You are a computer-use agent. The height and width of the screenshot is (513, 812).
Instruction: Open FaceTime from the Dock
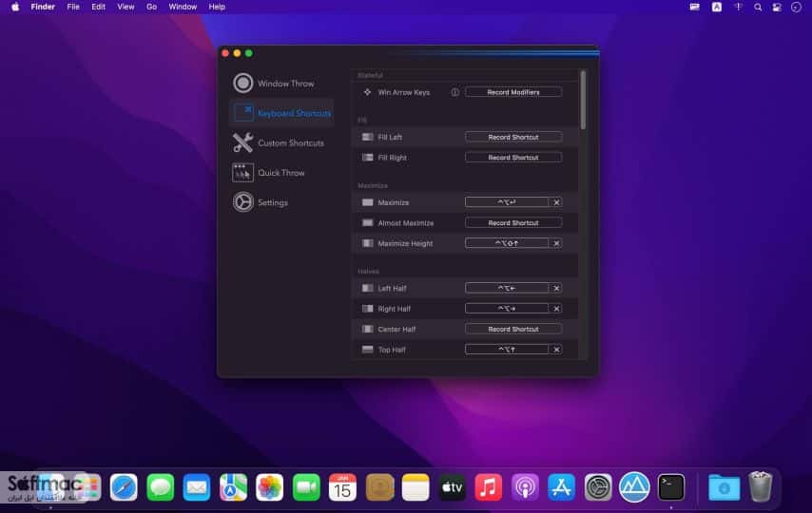[306, 487]
